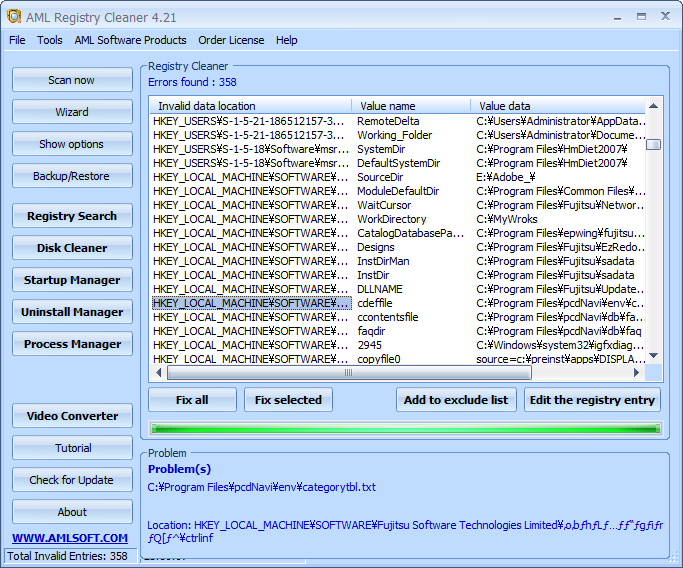Image resolution: width=683 pixels, height=568 pixels.
Task: Select the RemoteDelta row
Action: 398,121
